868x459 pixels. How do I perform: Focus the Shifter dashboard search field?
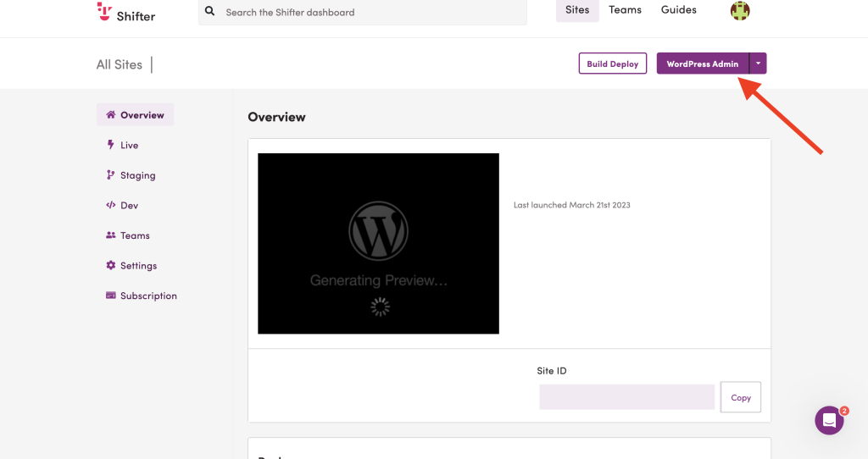[363, 12]
